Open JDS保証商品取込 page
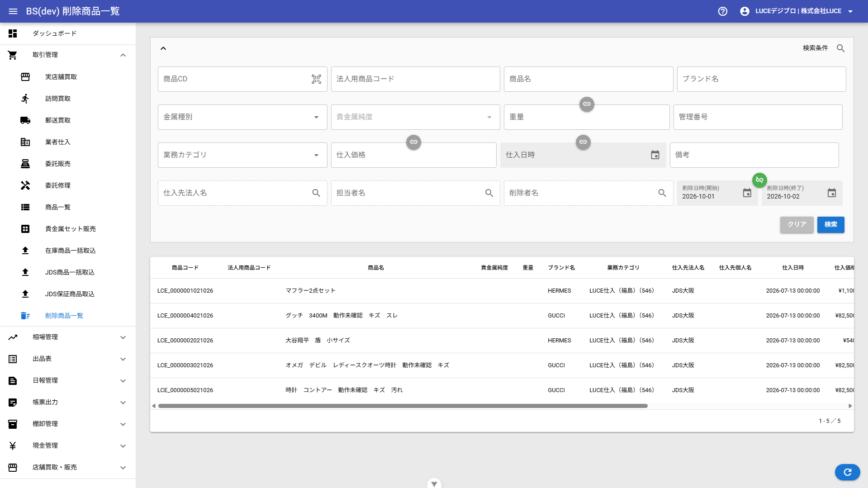This screenshot has width=868, height=488. point(68,294)
